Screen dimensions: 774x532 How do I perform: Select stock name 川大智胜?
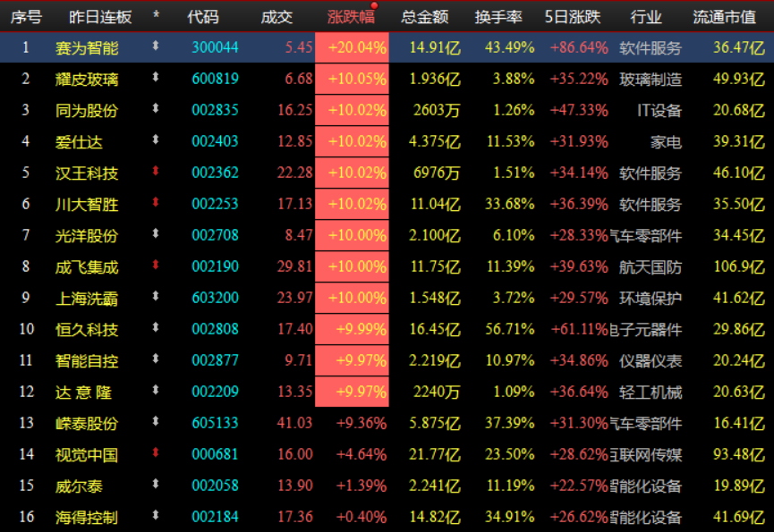tap(87, 204)
